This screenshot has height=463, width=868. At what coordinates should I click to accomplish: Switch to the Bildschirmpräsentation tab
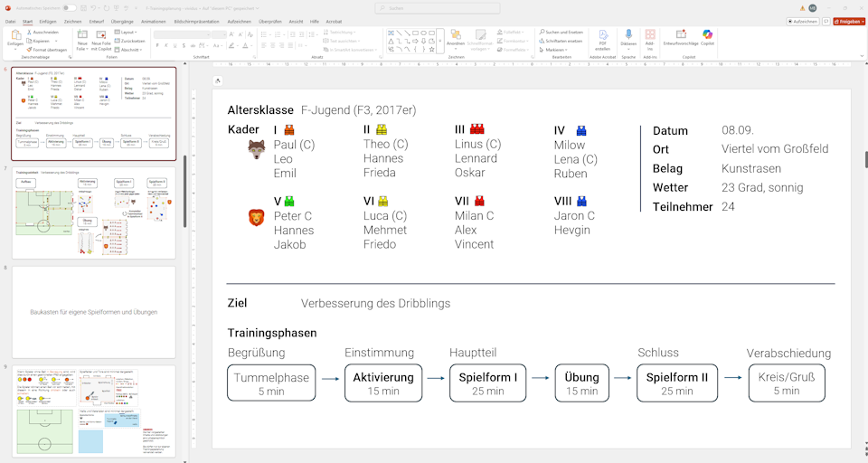click(197, 21)
